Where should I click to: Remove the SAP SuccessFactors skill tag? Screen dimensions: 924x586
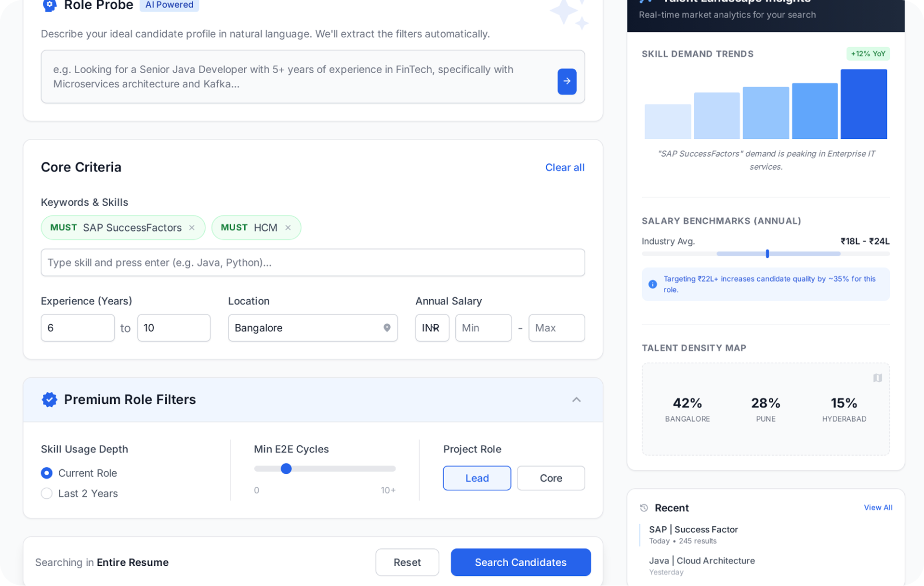192,227
